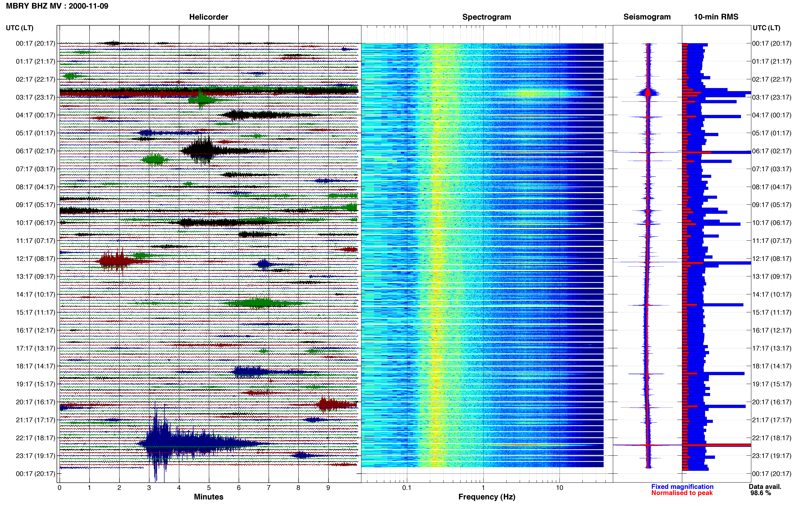812x508 pixels.
Task: Select the 'Helicorder' panel heading
Action: (209, 17)
